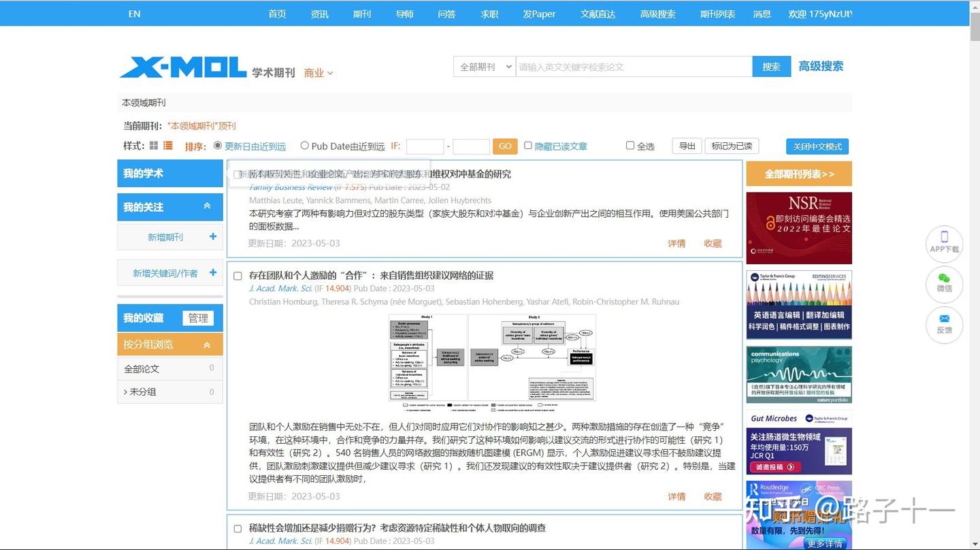Select the Pub Date由近到远 sort option
980x550 pixels.
(304, 145)
